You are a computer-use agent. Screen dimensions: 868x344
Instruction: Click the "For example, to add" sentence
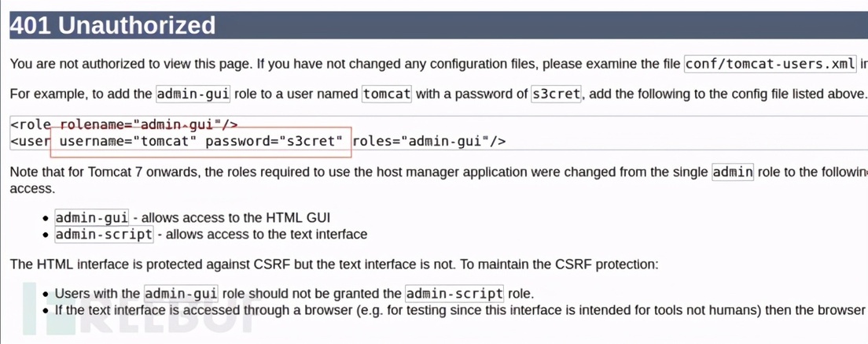[x=438, y=94]
